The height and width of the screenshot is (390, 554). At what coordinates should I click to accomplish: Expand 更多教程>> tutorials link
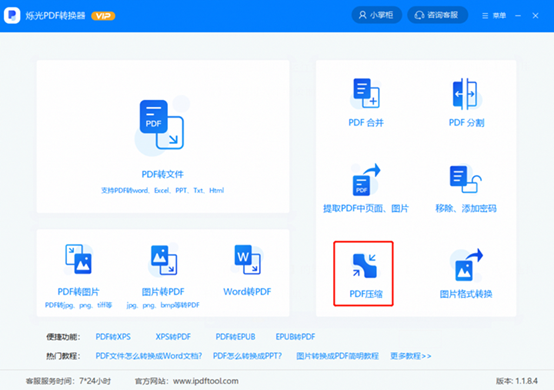[x=411, y=356]
